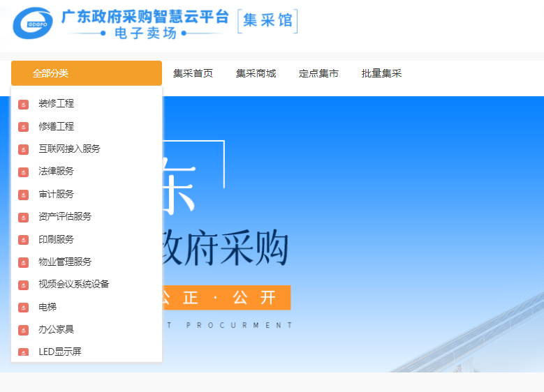Switch to the 定点集市 tab
This screenshot has height=392, width=544.
tap(318, 73)
